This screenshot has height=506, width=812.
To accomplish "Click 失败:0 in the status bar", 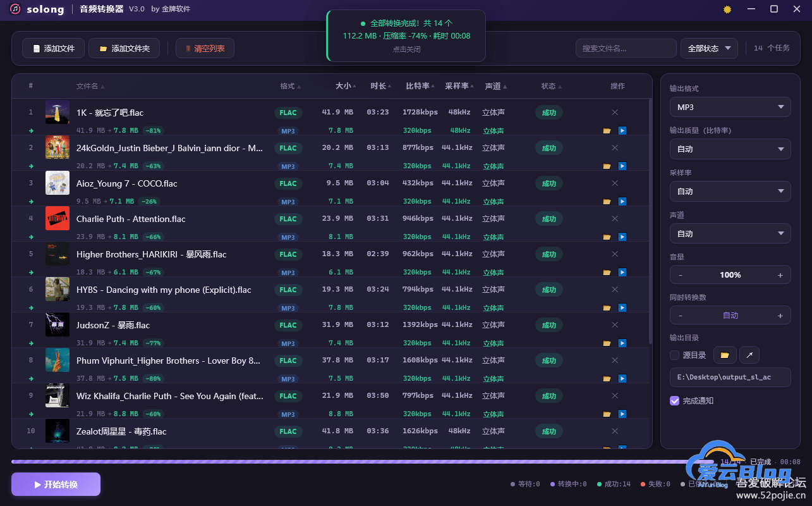I will pyautogui.click(x=655, y=484).
